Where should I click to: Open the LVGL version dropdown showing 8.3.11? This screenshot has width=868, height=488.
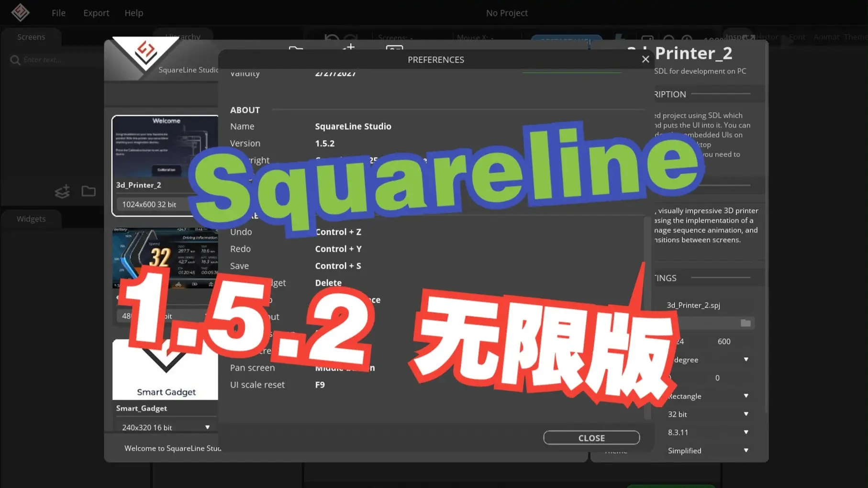click(746, 432)
